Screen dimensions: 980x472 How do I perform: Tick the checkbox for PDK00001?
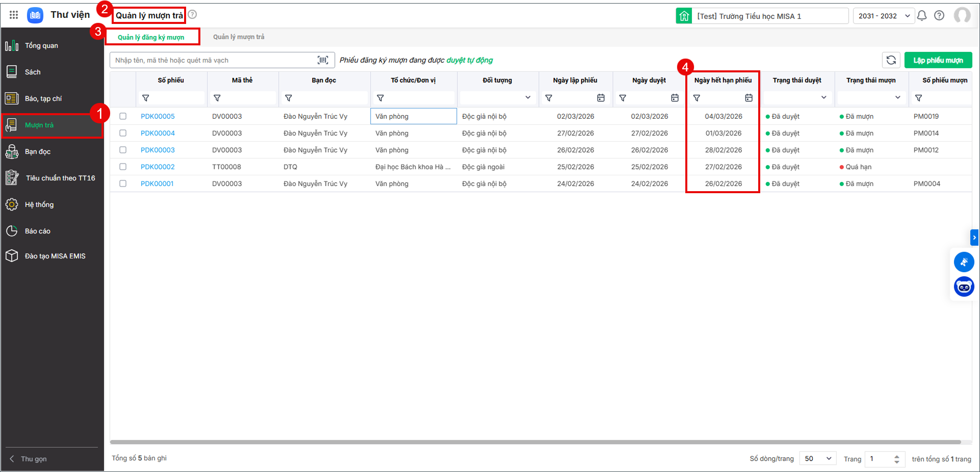[123, 183]
